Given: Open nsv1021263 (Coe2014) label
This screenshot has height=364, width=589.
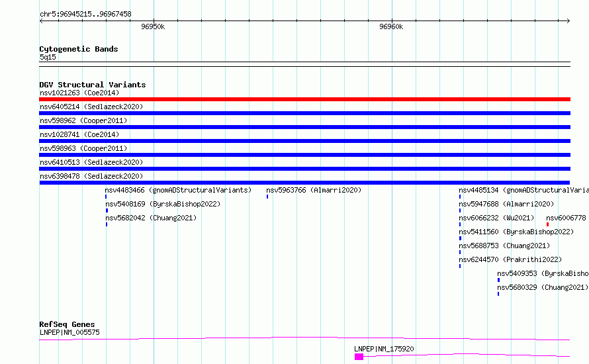Looking at the screenshot, I should point(79,93).
